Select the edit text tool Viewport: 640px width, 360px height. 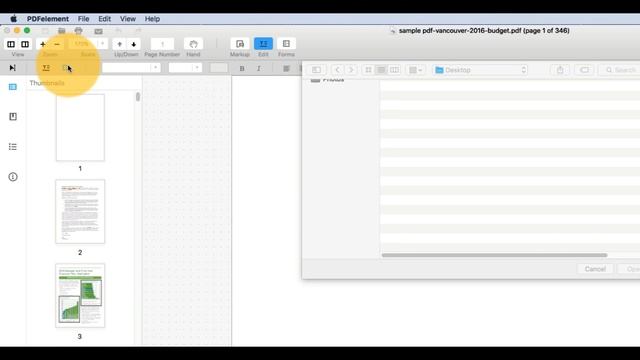[46, 68]
